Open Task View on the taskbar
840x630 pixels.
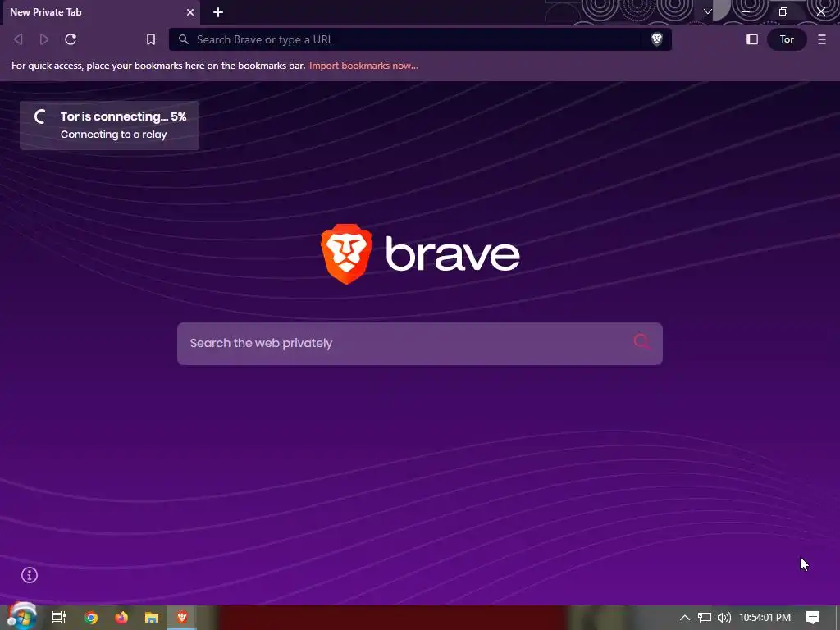(x=59, y=618)
